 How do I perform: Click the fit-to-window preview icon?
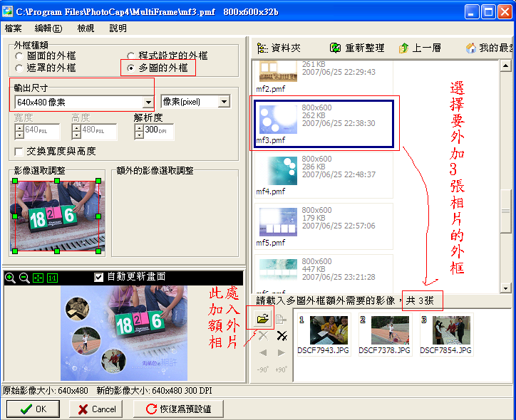tap(38, 277)
